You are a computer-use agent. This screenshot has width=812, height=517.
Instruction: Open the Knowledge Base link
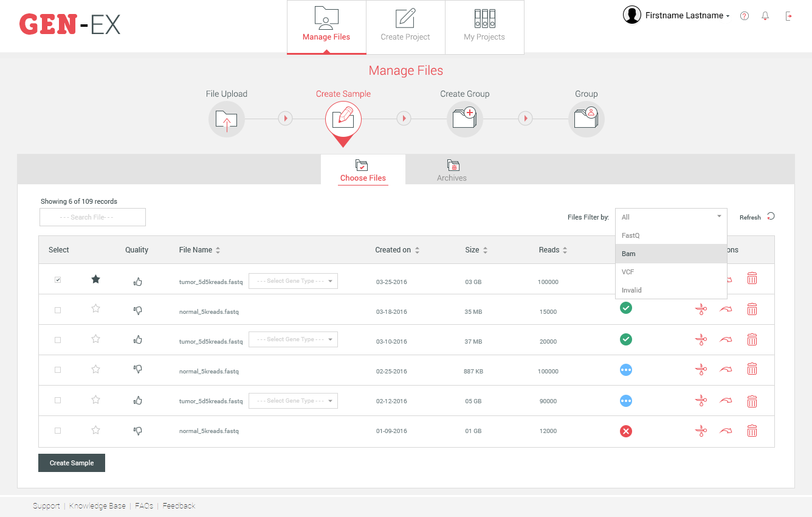[x=97, y=506]
